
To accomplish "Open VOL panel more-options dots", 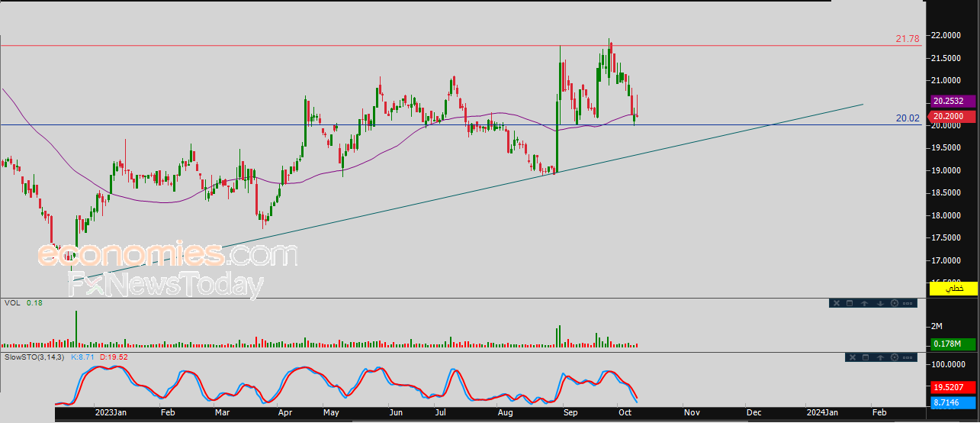I will point(908,303).
